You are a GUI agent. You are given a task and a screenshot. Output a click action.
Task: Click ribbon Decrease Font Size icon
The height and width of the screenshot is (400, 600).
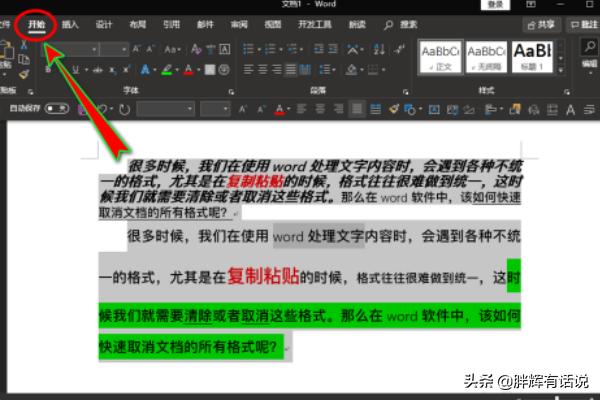coord(150,49)
